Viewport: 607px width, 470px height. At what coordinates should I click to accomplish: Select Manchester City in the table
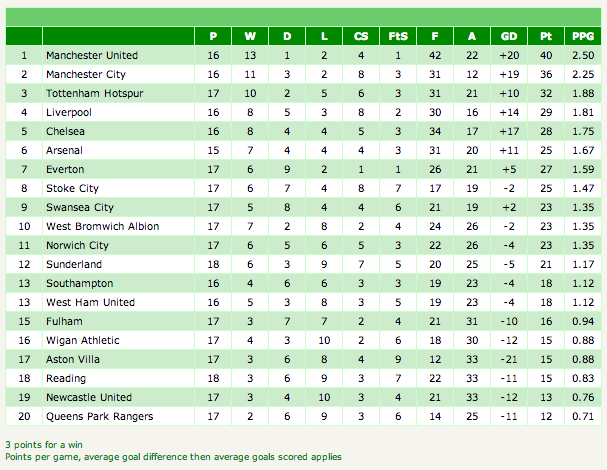pos(86,74)
